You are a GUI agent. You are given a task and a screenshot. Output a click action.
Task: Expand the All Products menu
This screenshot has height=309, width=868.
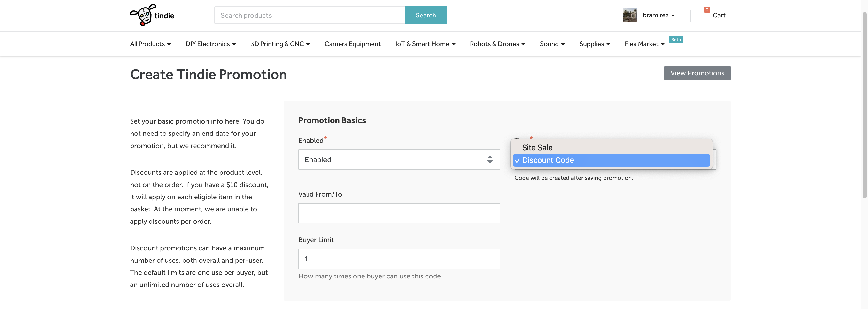[150, 44]
